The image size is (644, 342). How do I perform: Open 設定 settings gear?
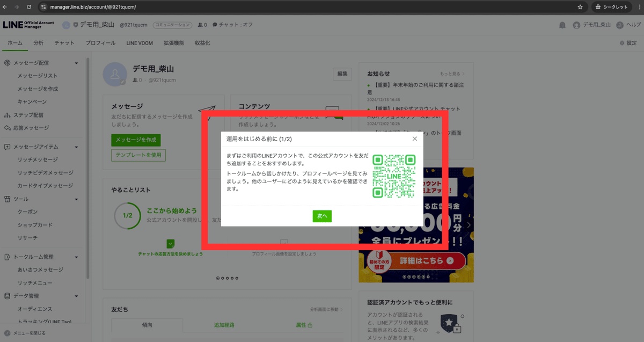(x=627, y=43)
